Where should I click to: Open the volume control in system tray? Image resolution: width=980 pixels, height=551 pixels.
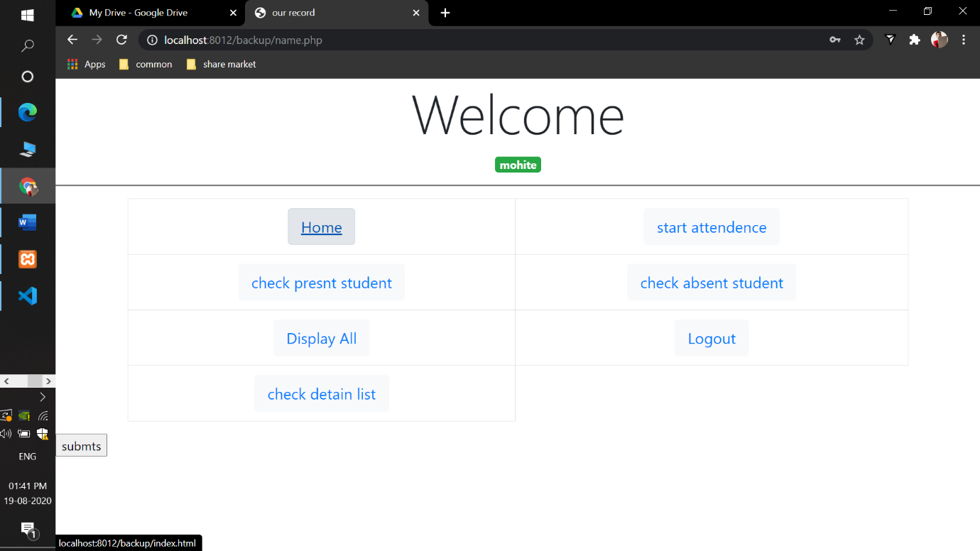[6, 433]
